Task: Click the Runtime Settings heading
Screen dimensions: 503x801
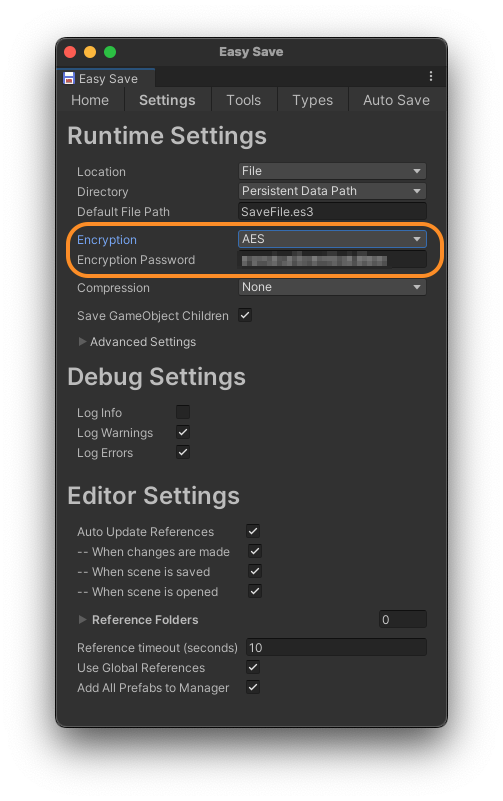Action: click(167, 136)
